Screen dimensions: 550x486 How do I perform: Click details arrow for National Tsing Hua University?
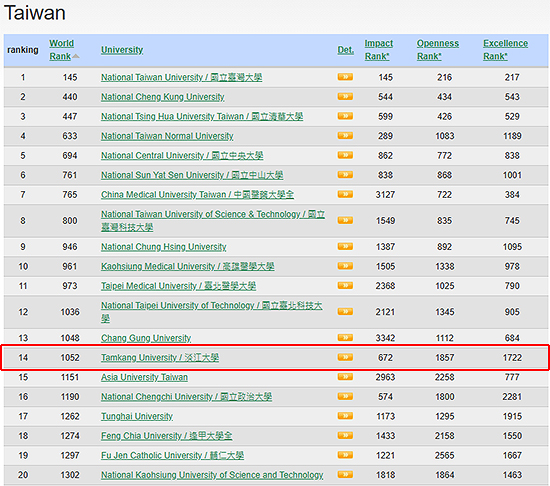click(345, 116)
